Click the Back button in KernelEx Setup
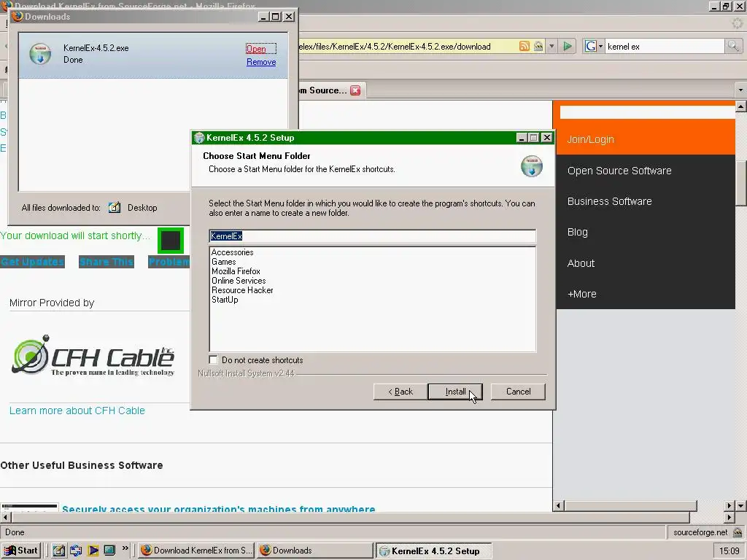Viewport: 747px width, 560px height. (400, 392)
